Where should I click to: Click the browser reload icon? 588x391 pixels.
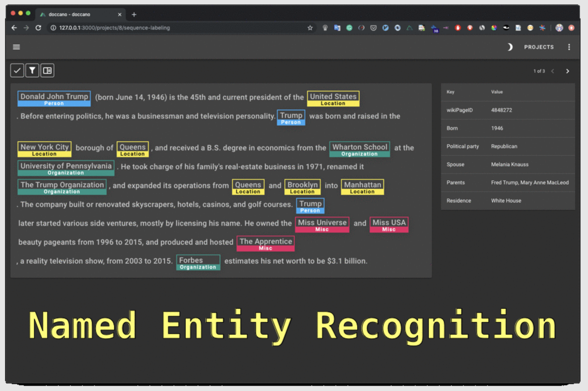point(38,28)
